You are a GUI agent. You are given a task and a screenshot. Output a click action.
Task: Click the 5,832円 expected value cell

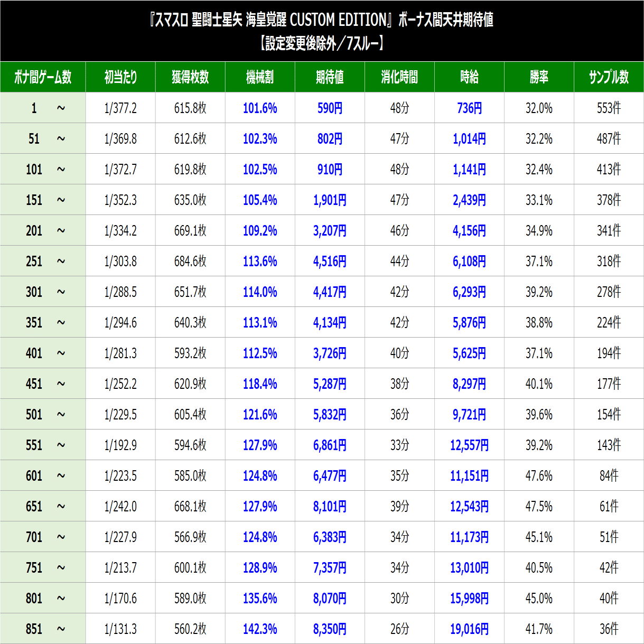(x=330, y=414)
